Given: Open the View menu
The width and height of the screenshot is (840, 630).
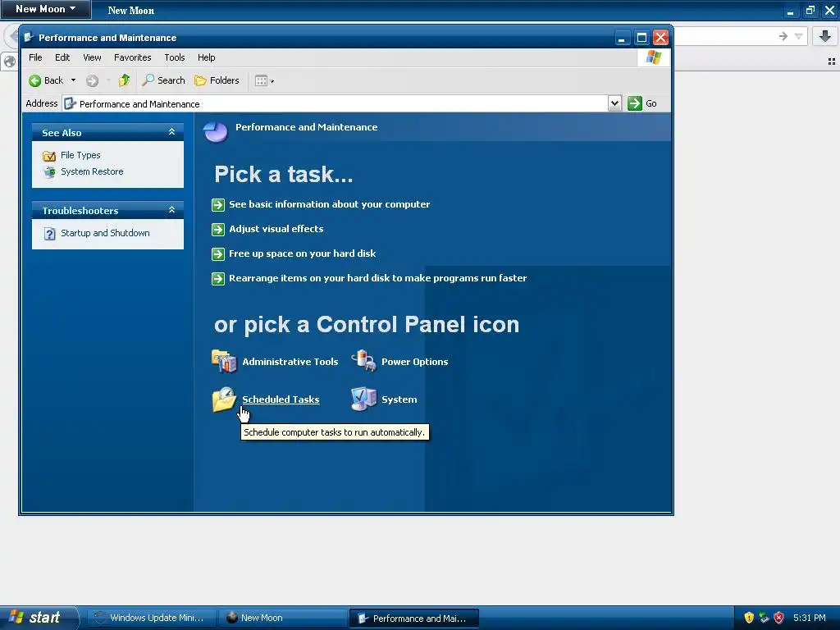Looking at the screenshot, I should coord(92,57).
